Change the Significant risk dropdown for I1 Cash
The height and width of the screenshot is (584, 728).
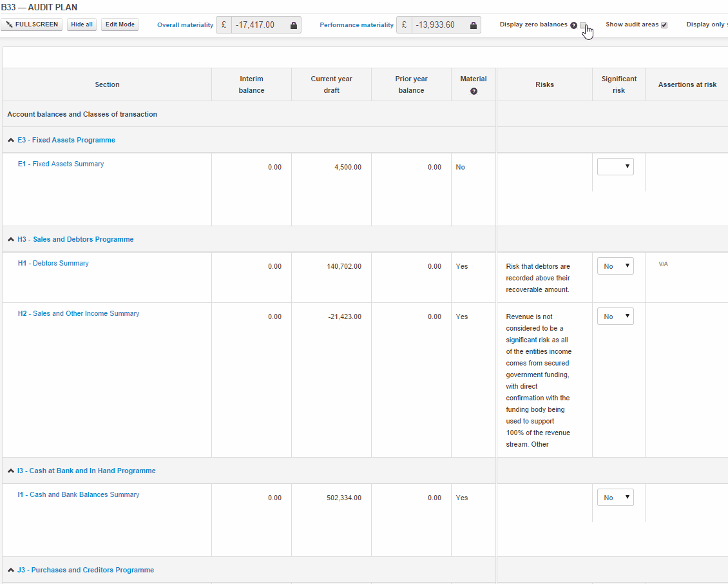[615, 497]
